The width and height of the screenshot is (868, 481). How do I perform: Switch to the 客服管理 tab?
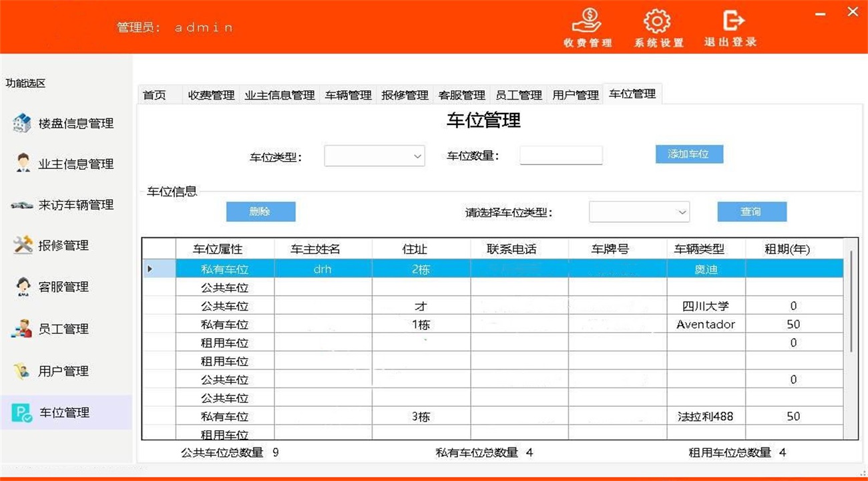pyautogui.click(x=461, y=95)
